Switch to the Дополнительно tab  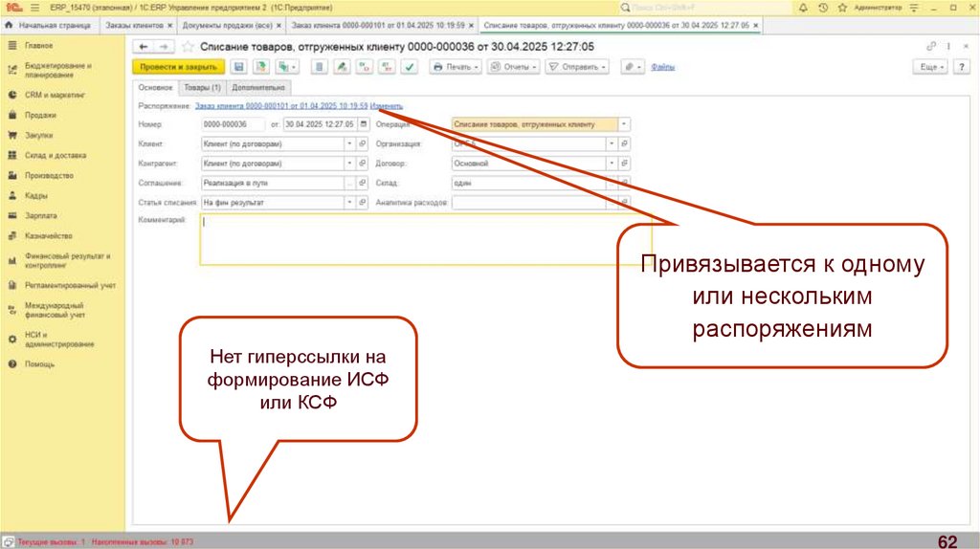point(258,87)
